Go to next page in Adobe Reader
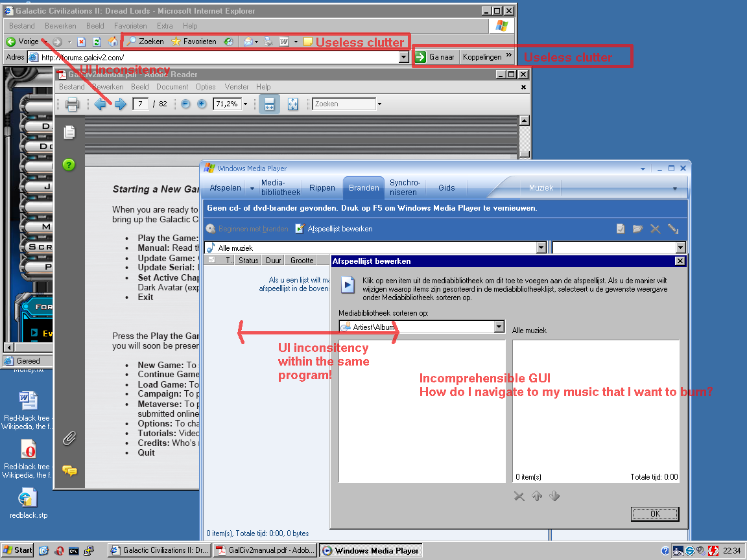The width and height of the screenshot is (747, 560). pos(121,104)
